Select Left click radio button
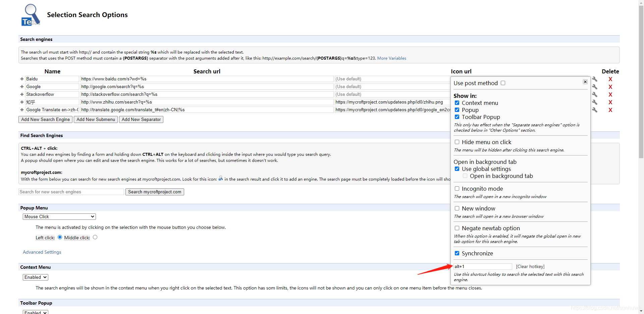Screen dimensions: 644x314 coord(60,237)
